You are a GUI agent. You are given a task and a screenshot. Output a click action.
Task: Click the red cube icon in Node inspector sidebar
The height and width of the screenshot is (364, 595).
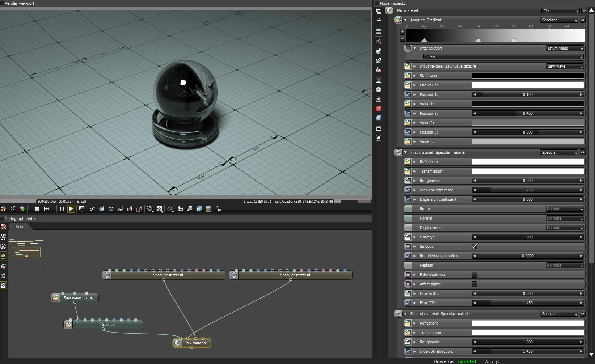379,109
